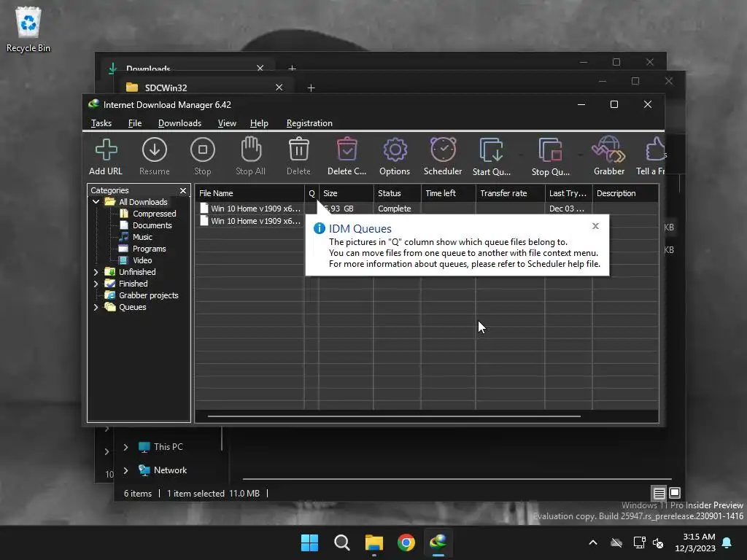
Task: Select second Win 10 Home v1909 file
Action: (250, 221)
